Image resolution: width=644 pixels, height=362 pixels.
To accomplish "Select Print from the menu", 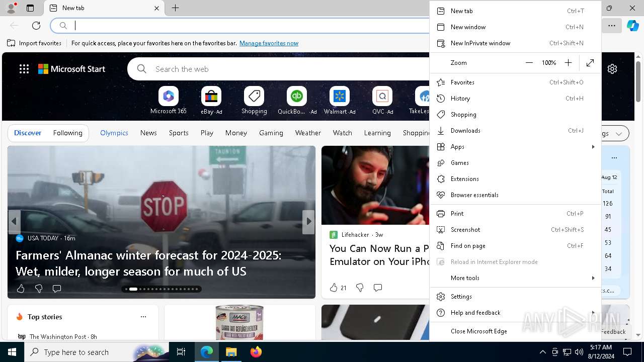I will (515, 214).
